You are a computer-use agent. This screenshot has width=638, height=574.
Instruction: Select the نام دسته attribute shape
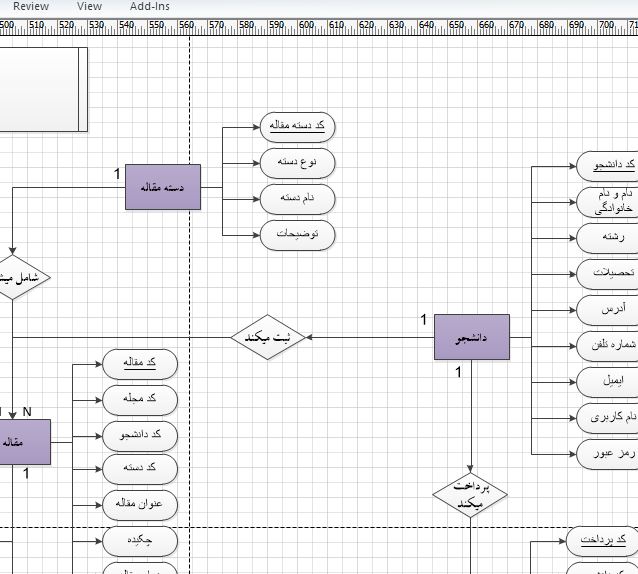(297, 199)
